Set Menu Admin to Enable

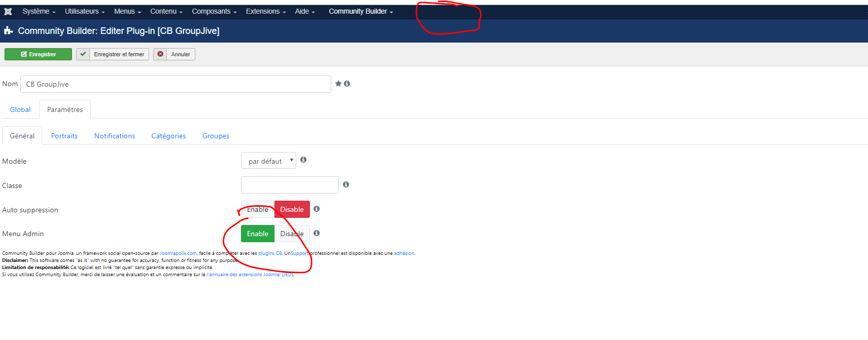pos(258,234)
